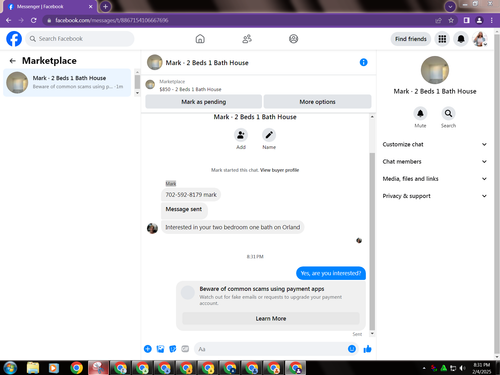The height and width of the screenshot is (375, 500).
Task: Open Chrome tab search dropdown arrow
Action: click(450, 6)
